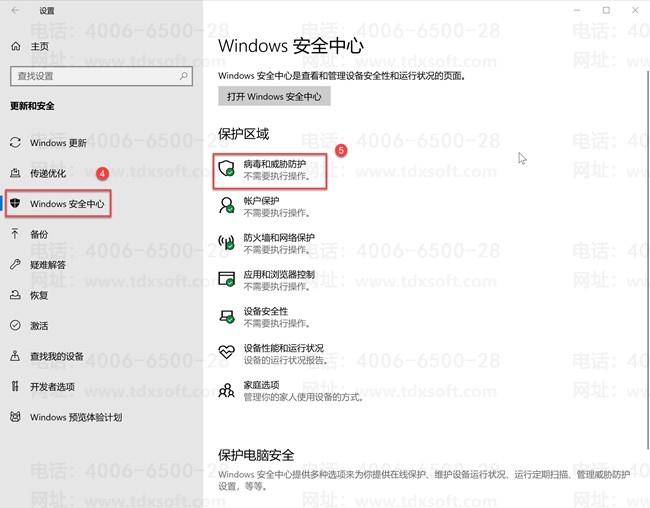This screenshot has height=508, width=650.
Task: Click the vertical scrollbar on right edge
Action: tap(648, 259)
